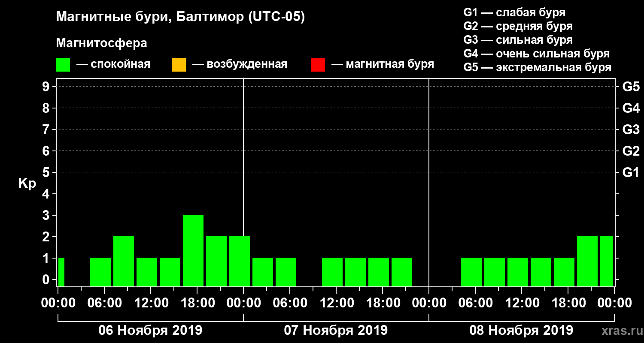Click the 'Магнитосфера' heading
644x343 pixels.
point(101,43)
